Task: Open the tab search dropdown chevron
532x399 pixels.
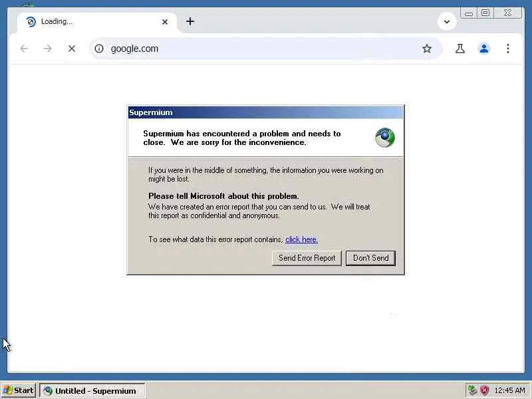Action: pos(447,22)
